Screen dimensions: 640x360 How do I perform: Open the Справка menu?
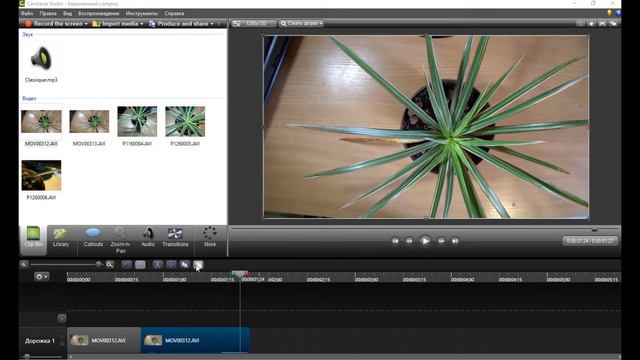[174, 13]
